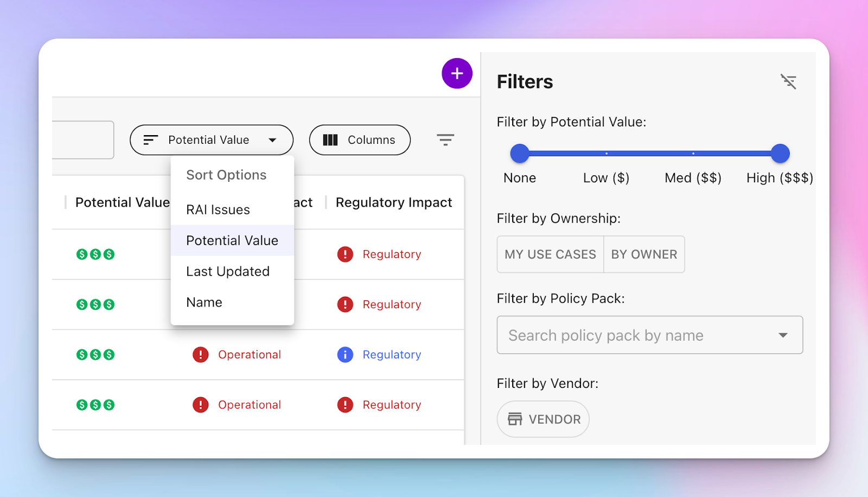Switch ownership filter to BY OWNER
Screen dimensions: 868x497
pyautogui.click(x=644, y=254)
